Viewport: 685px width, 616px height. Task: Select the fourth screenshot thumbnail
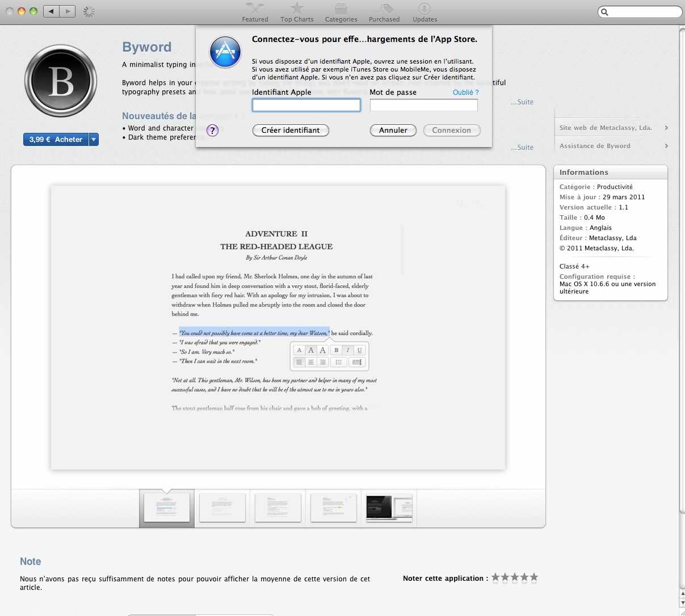tap(334, 508)
